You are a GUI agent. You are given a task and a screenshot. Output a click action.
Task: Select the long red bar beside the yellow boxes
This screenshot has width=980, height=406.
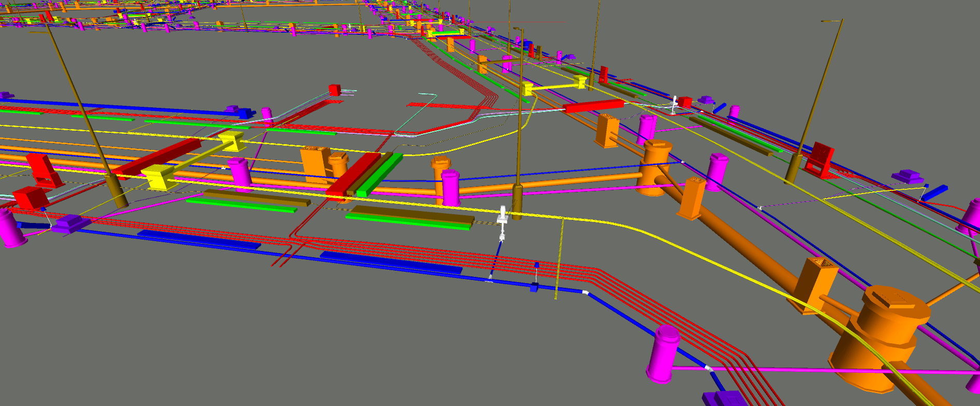tap(593, 106)
